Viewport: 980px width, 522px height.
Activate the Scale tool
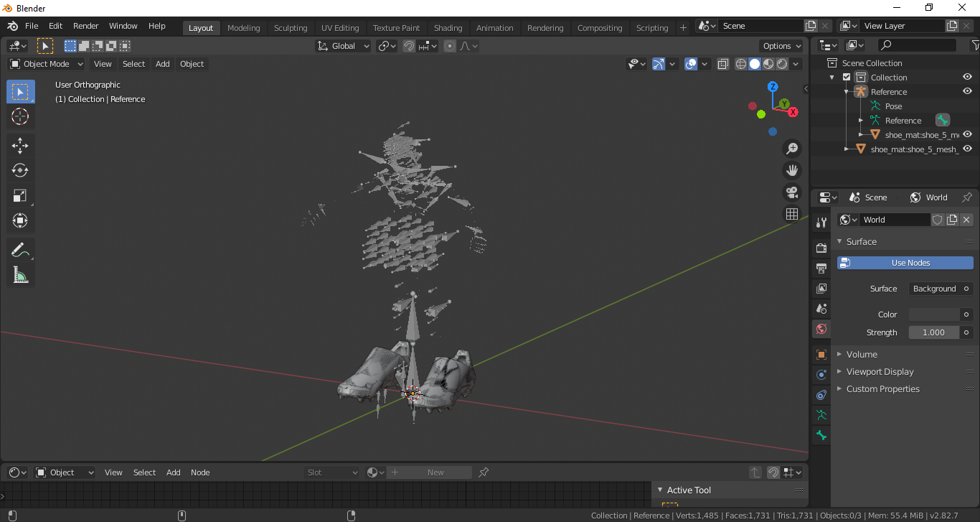(x=20, y=195)
